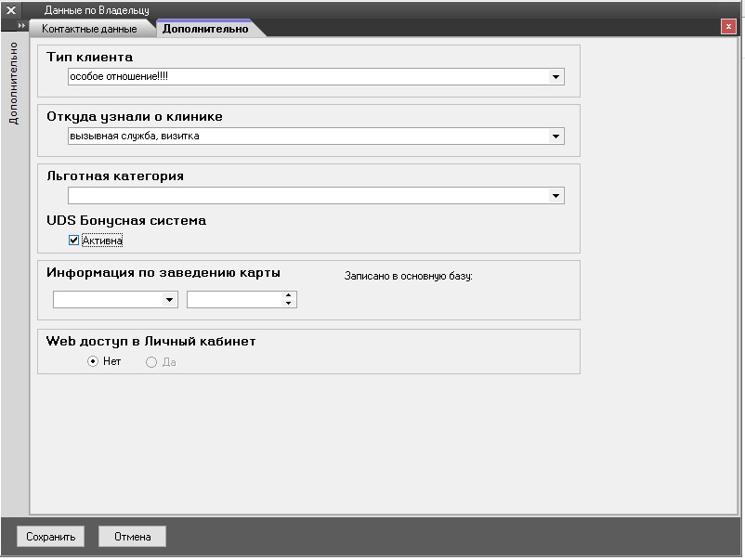Image resolution: width=745 pixels, height=560 pixels.
Task: Open the Льготная категория dropdown arrow
Action: tap(555, 196)
